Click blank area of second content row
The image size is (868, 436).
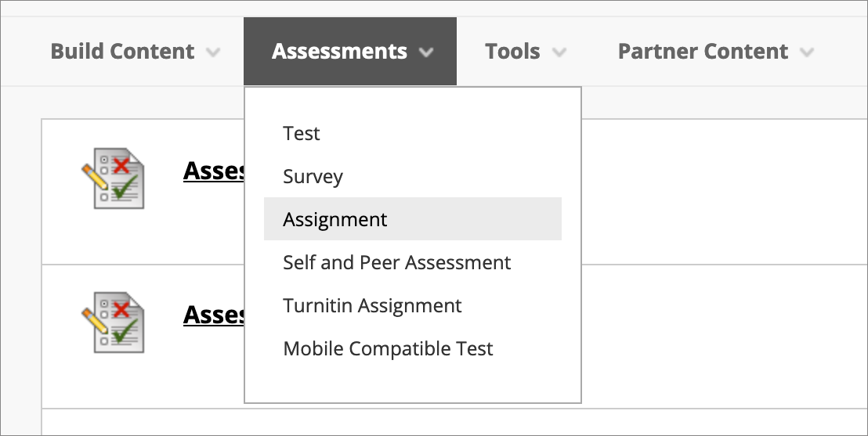click(x=720, y=337)
